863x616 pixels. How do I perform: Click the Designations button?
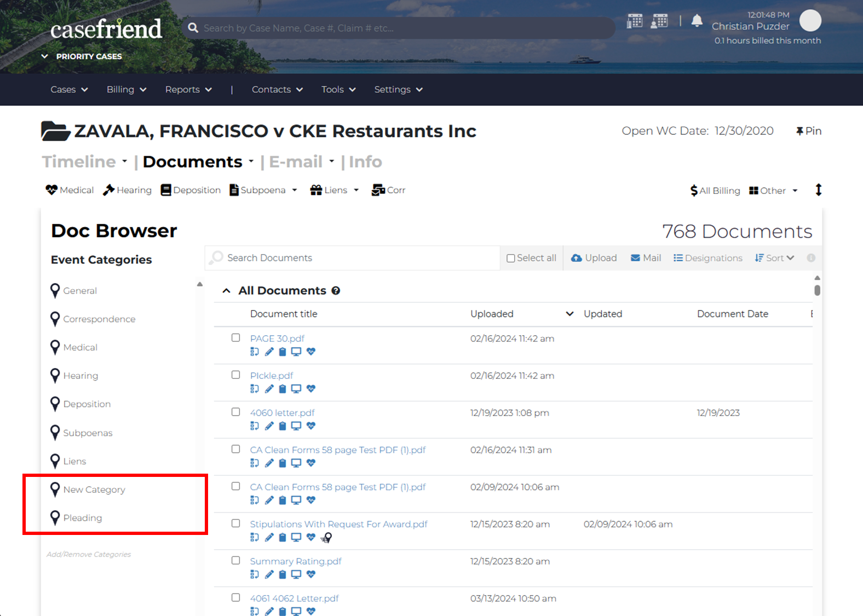707,258
